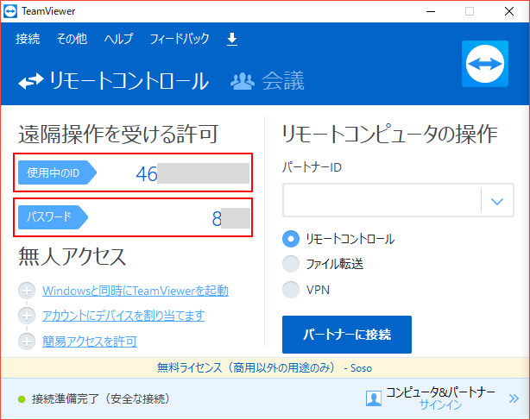The height and width of the screenshot is (420, 530).
Task: Open Windowsと同時にTeamViewerを起動 link
Action: coord(136,291)
